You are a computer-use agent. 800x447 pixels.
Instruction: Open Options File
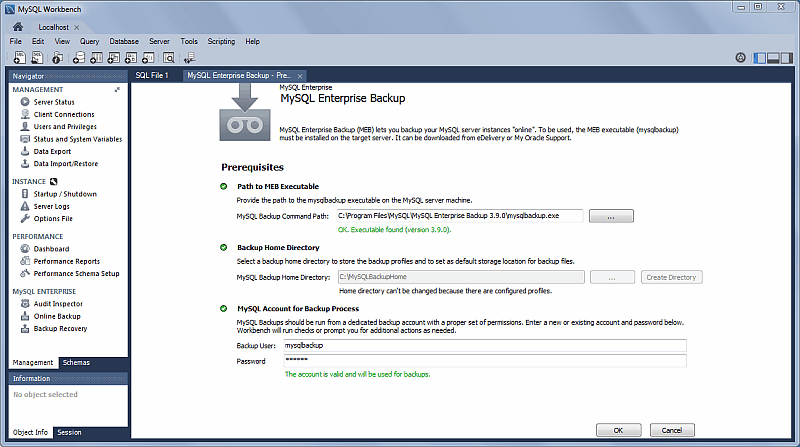click(53, 218)
